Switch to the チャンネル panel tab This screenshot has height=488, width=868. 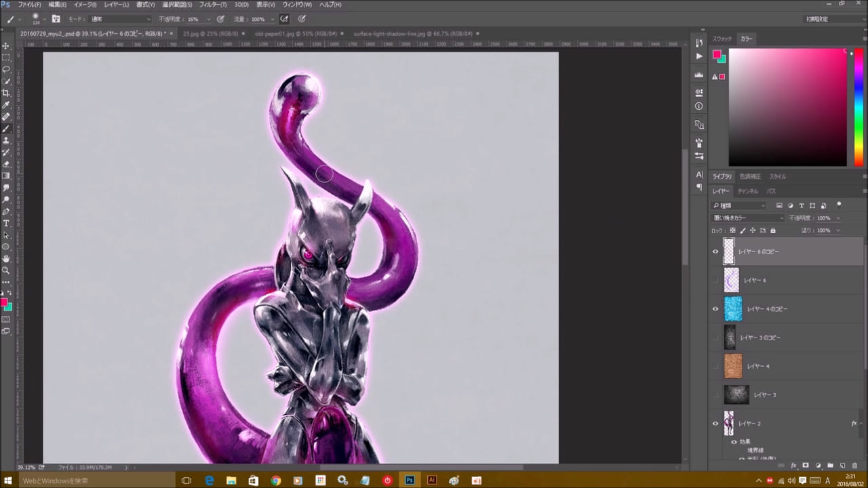click(x=747, y=191)
